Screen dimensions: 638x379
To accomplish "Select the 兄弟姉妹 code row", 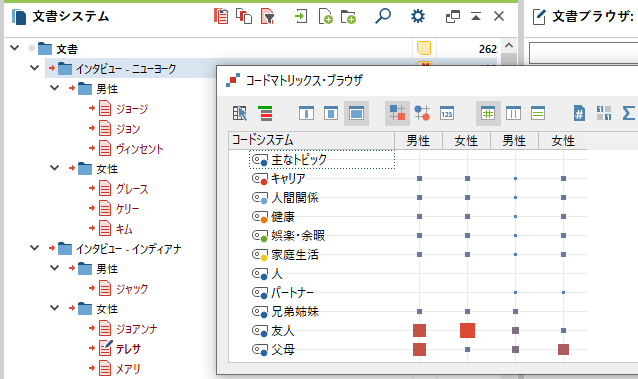I will [x=295, y=311].
